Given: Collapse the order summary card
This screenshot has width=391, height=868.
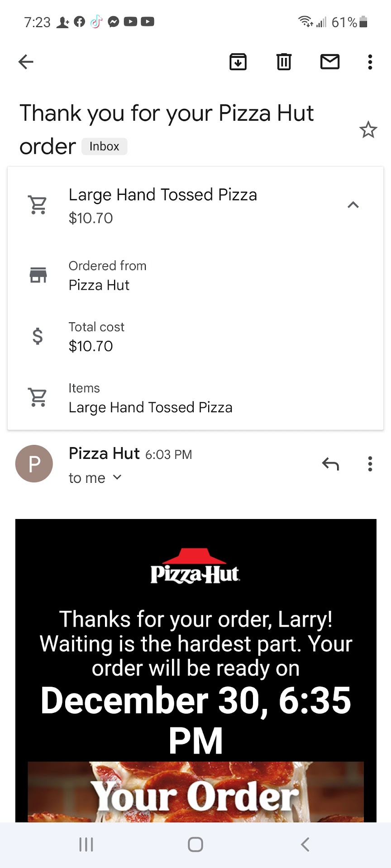Looking at the screenshot, I should [x=353, y=205].
